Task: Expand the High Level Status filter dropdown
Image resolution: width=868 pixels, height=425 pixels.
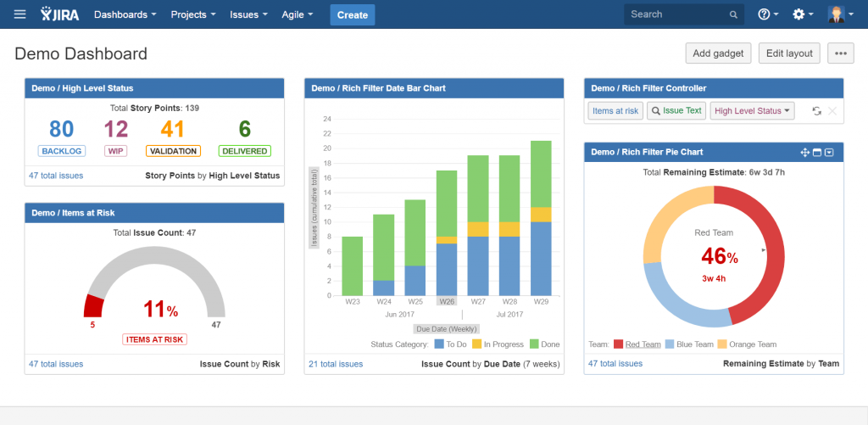Action: (753, 111)
